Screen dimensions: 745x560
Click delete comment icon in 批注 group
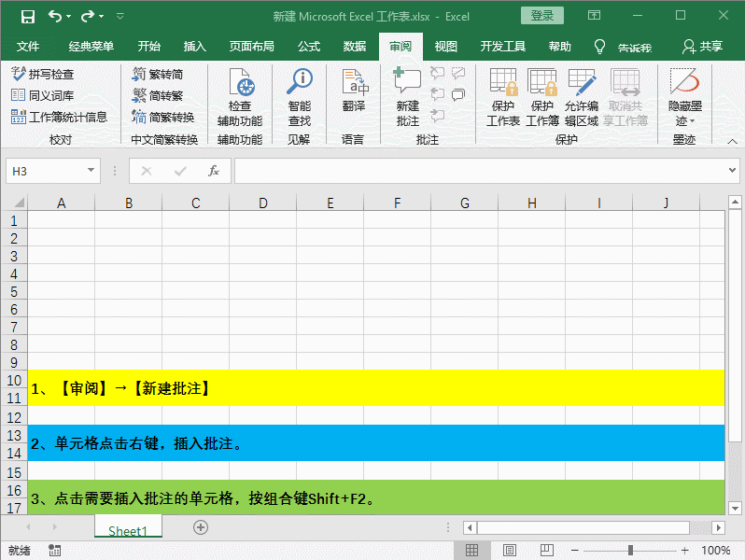pyautogui.click(x=437, y=73)
